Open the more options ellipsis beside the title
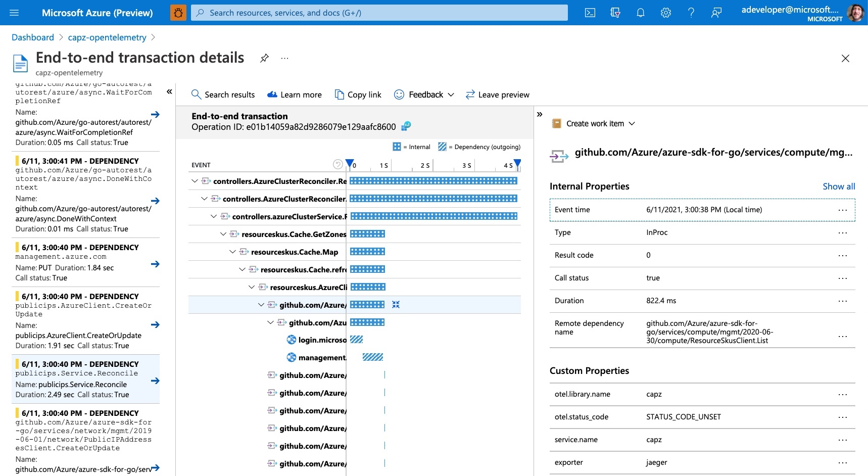 point(285,58)
